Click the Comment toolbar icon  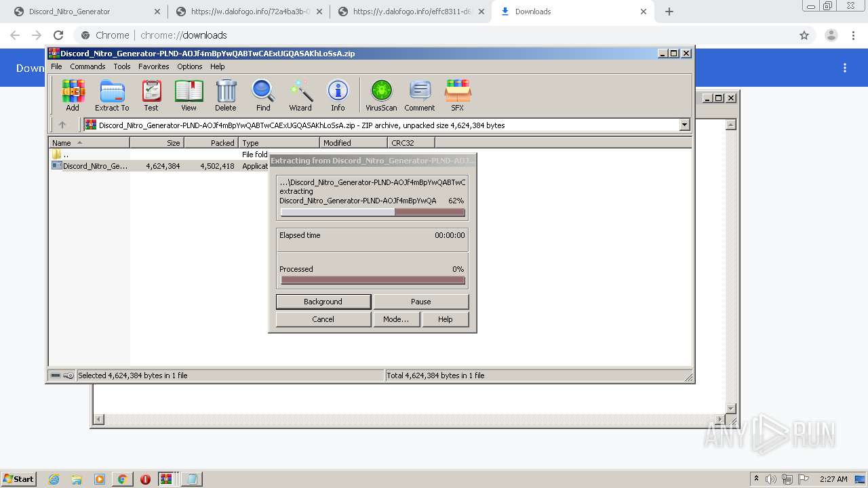(420, 95)
